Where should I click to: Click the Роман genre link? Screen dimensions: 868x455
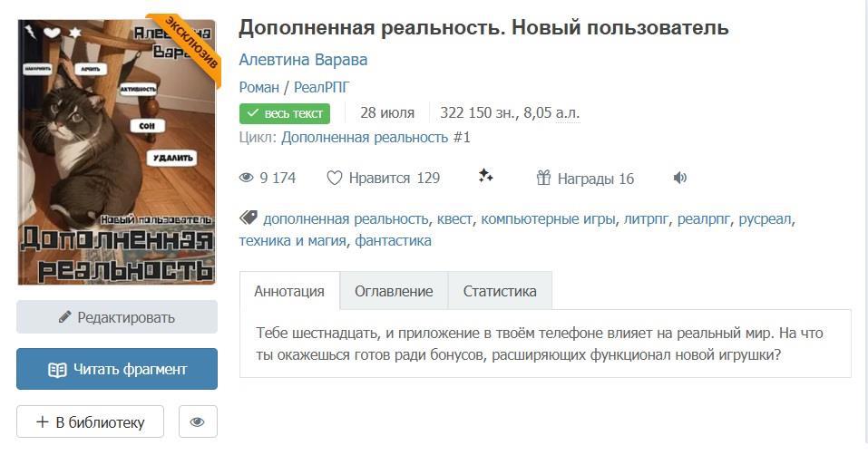258,87
